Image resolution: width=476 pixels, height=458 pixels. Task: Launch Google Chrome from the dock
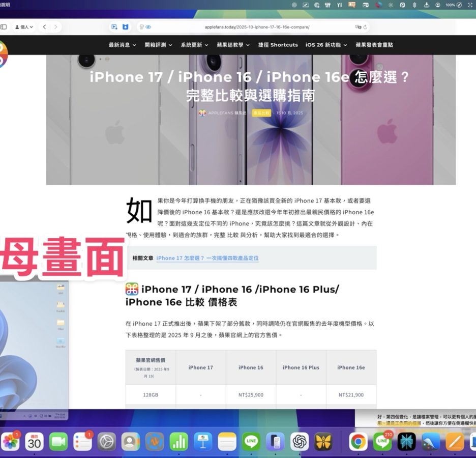click(x=358, y=441)
